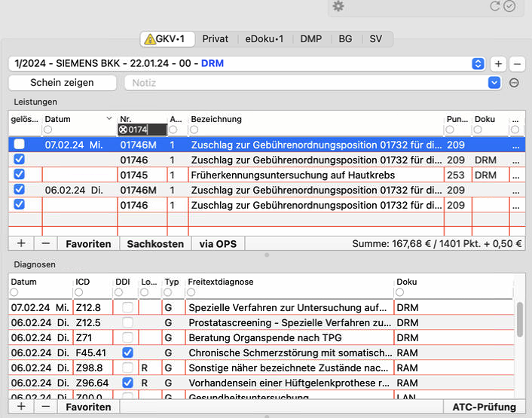This screenshot has width=532, height=418.
Task: Click the ICD column filter circle
Action: [x=78, y=292]
